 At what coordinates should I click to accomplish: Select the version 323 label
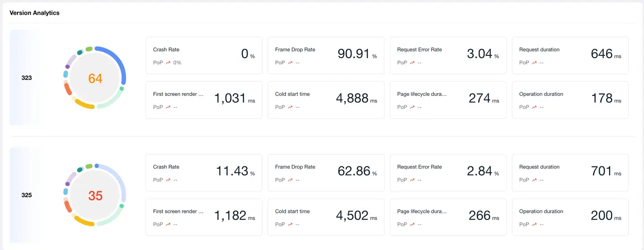[27, 78]
